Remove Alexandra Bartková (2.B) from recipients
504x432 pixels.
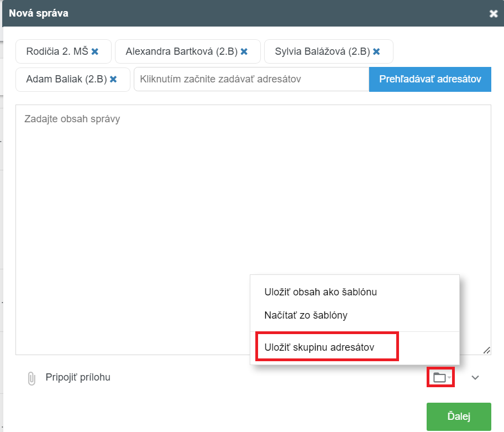(244, 51)
